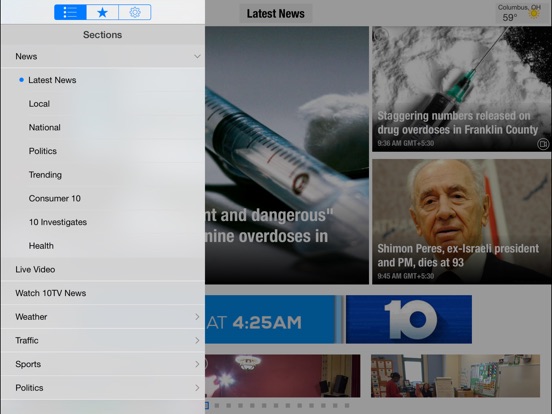Open Live Video section
Image resolution: width=552 pixels, height=414 pixels.
click(x=103, y=269)
